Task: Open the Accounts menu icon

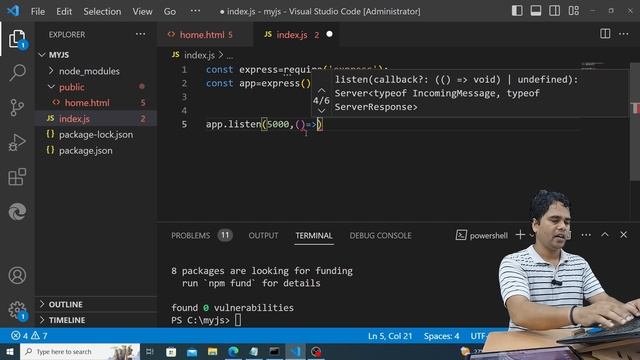Action: pyautogui.click(x=17, y=275)
